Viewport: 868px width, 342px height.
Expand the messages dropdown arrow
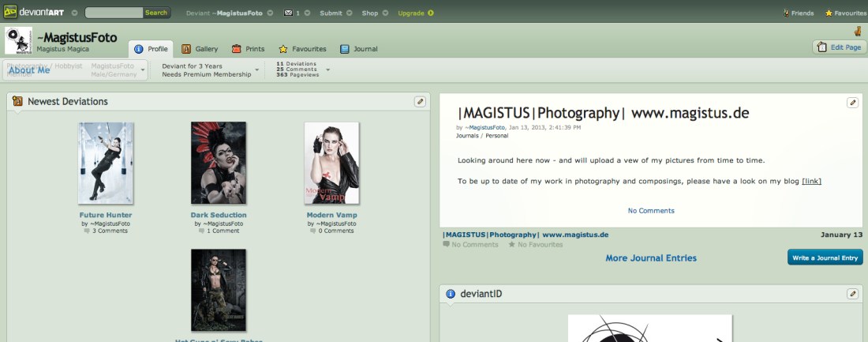pos(307,13)
